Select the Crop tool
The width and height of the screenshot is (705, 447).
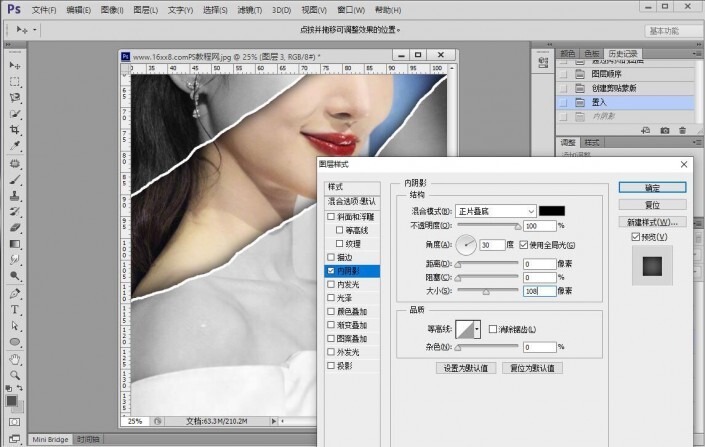15,130
